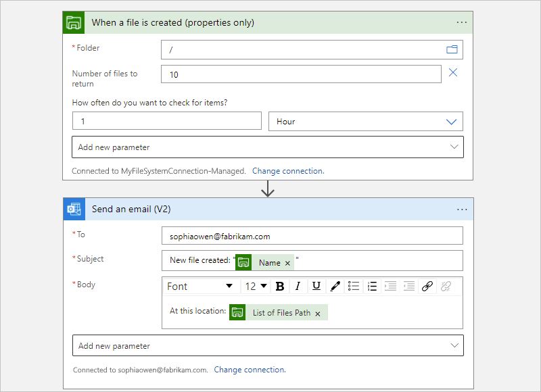Click Change connection for file system
Viewport: 541px width, 392px height.
pos(288,171)
